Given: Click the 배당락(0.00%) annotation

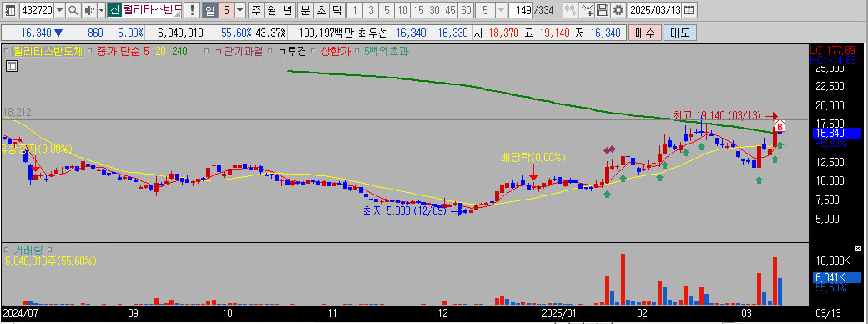Looking at the screenshot, I should 533,158.
